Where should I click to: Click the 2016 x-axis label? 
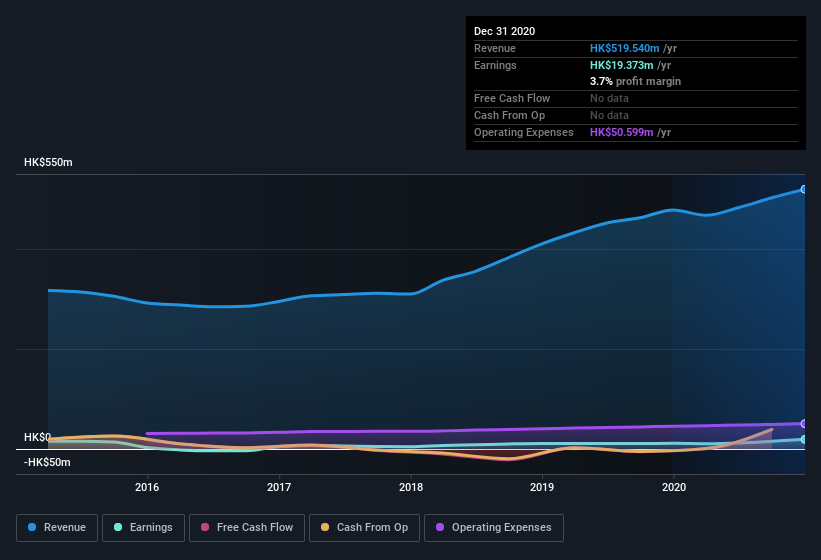pos(147,487)
